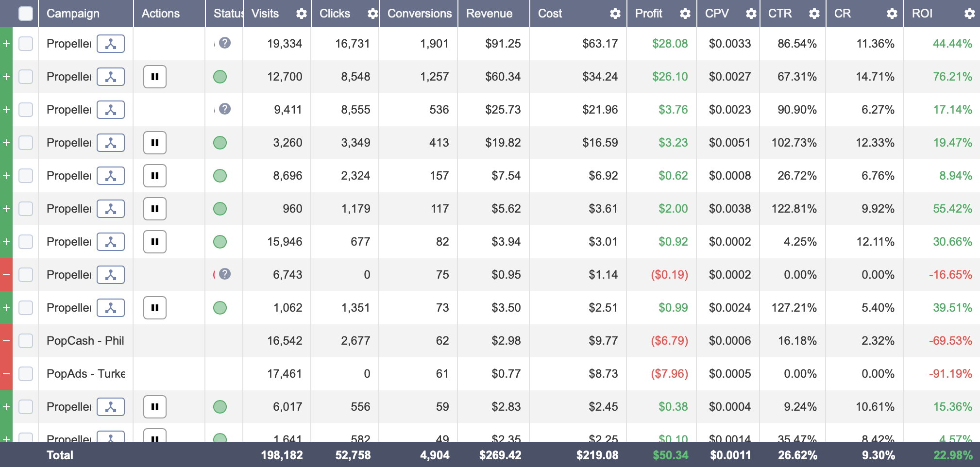Screen dimensions: 980x467
Task: Pause campaign with 3,260 visits
Action: point(155,143)
